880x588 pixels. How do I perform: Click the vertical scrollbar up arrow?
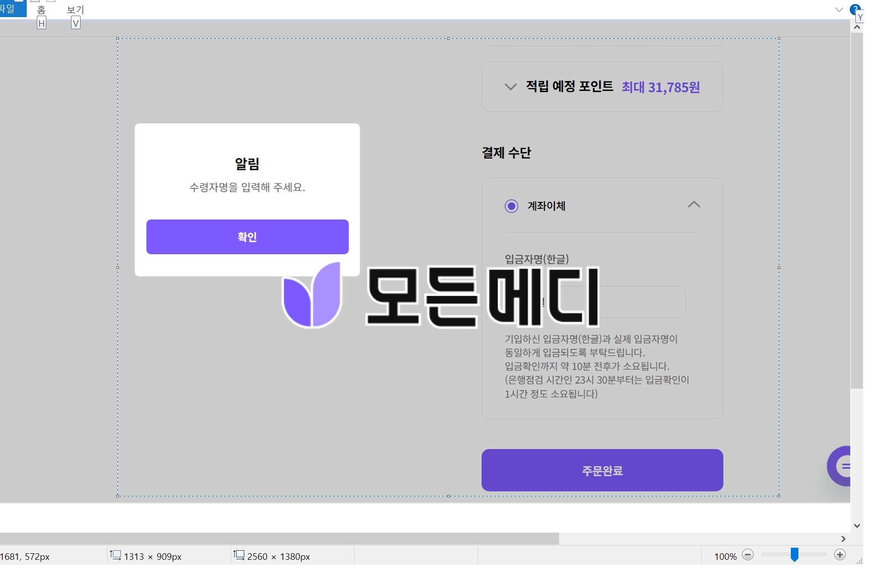857,27
